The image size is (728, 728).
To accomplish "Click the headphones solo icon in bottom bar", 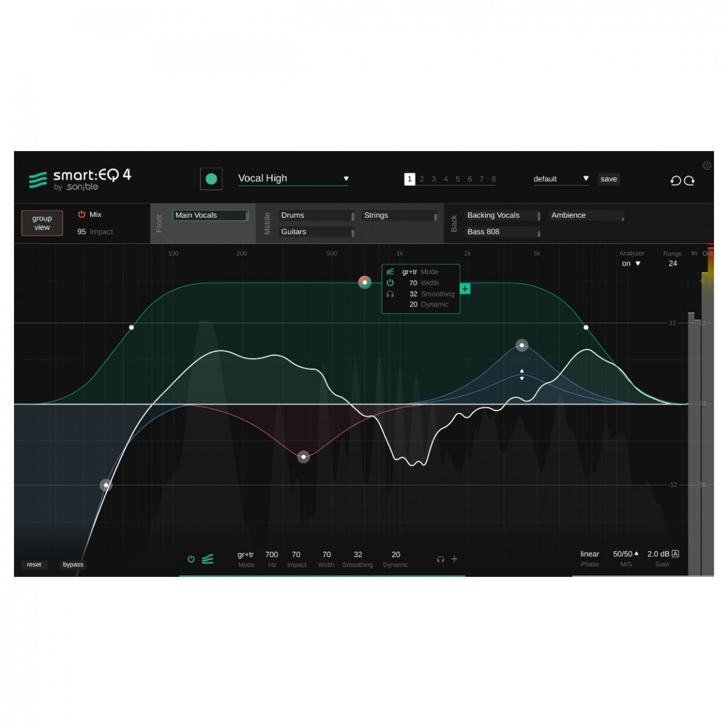I will click(440, 559).
